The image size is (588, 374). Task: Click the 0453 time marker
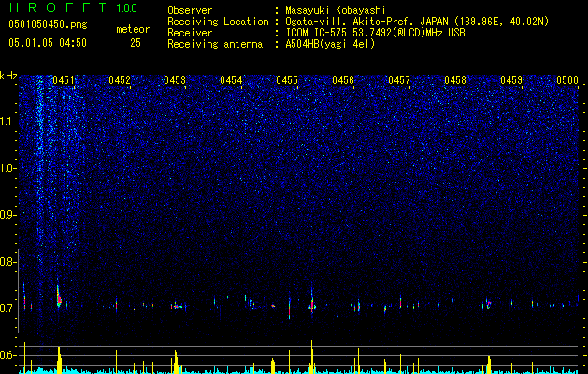click(x=175, y=79)
